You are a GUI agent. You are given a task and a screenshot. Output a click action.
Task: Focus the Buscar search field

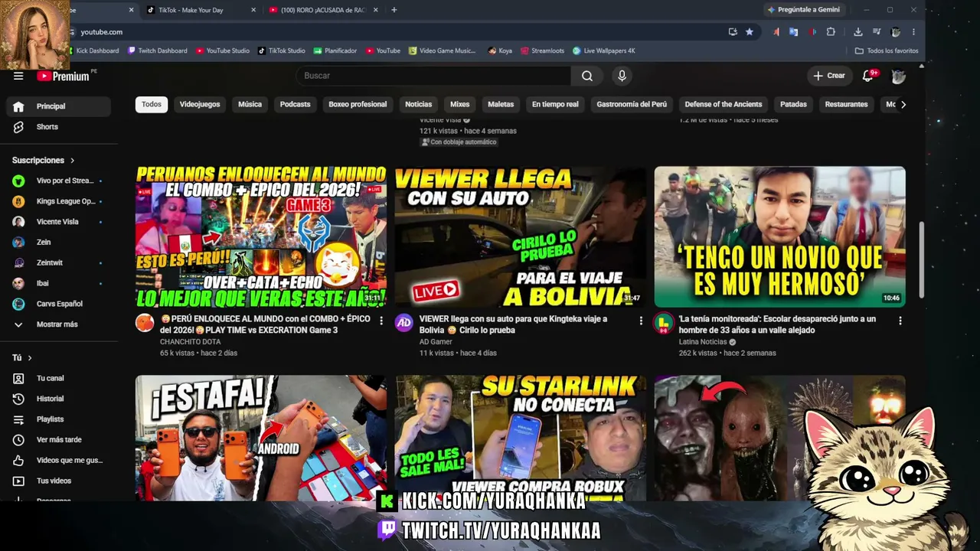[433, 76]
